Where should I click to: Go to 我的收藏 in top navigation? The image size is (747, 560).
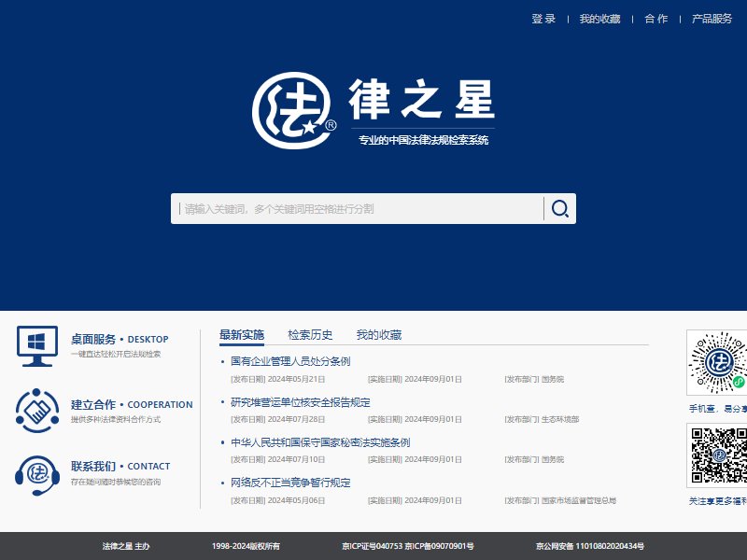pyautogui.click(x=599, y=19)
